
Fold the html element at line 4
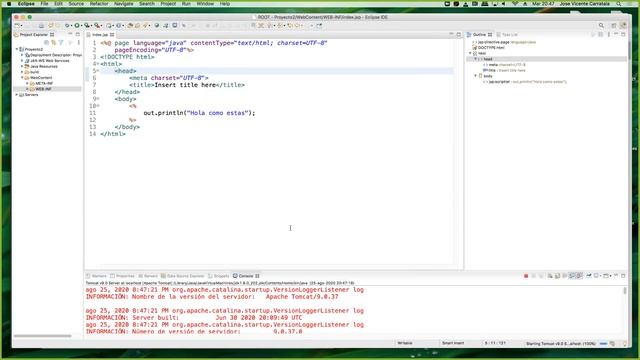coord(98,64)
